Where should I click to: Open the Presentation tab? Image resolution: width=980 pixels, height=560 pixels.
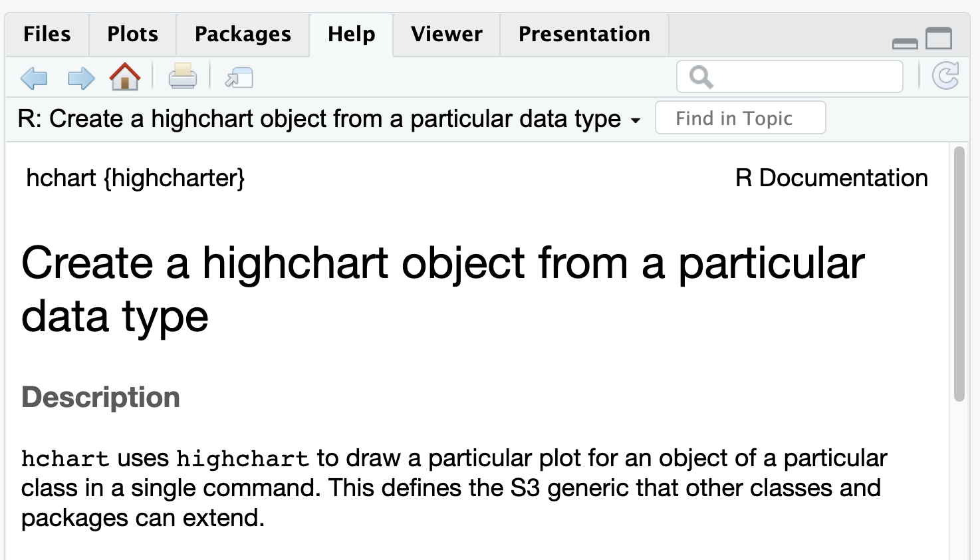point(584,34)
